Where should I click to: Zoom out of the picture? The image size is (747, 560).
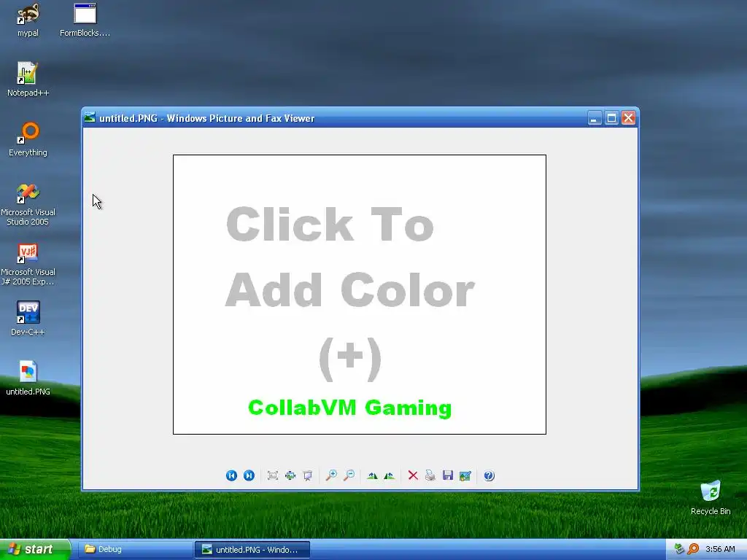click(349, 475)
